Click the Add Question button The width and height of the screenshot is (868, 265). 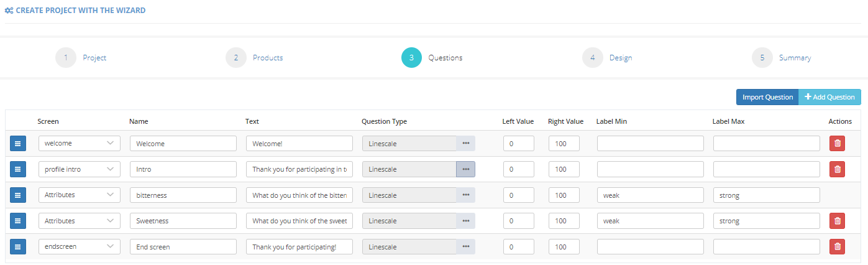point(829,97)
